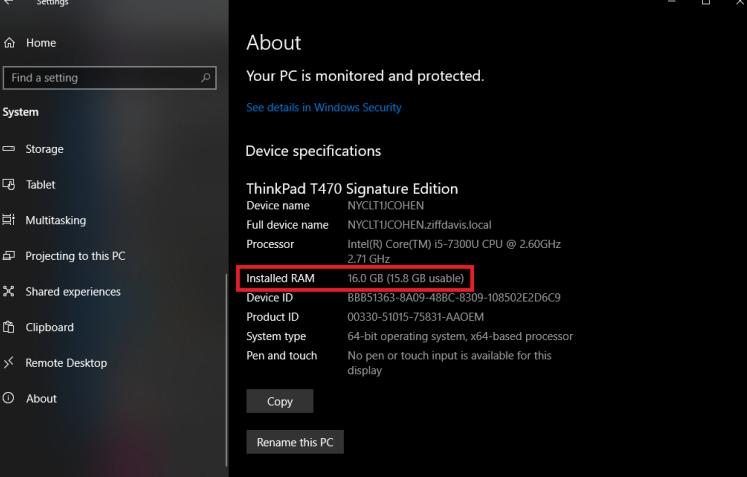Maximize the Settings window

(x=706, y=2)
